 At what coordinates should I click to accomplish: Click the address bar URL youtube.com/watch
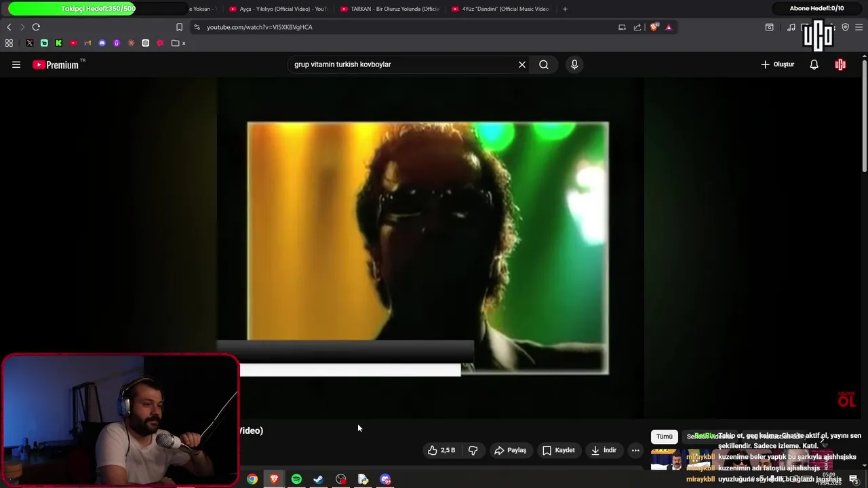[x=260, y=27]
